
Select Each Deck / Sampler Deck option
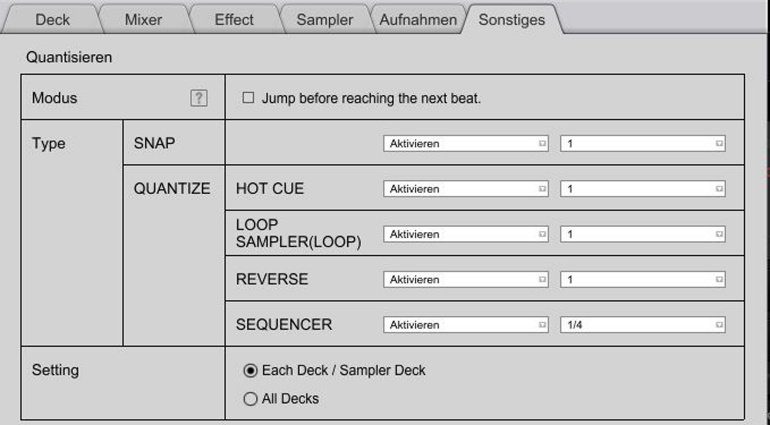(251, 370)
